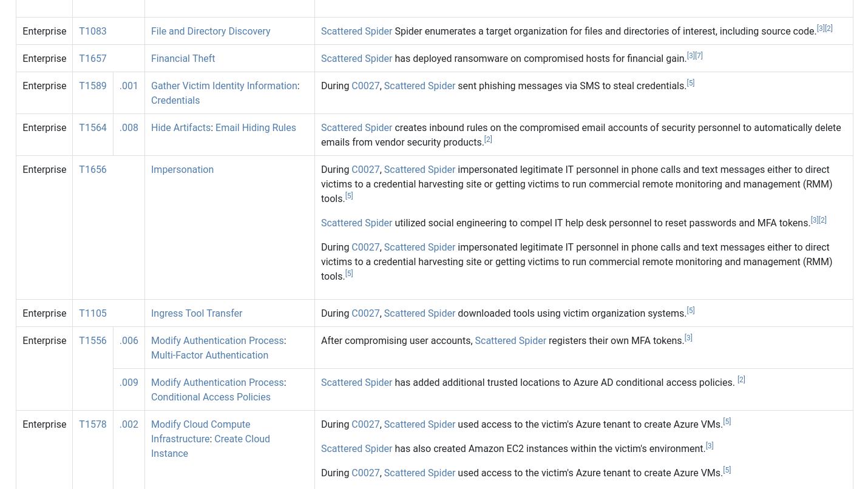Open technique ID T1578 link

pyautogui.click(x=92, y=424)
